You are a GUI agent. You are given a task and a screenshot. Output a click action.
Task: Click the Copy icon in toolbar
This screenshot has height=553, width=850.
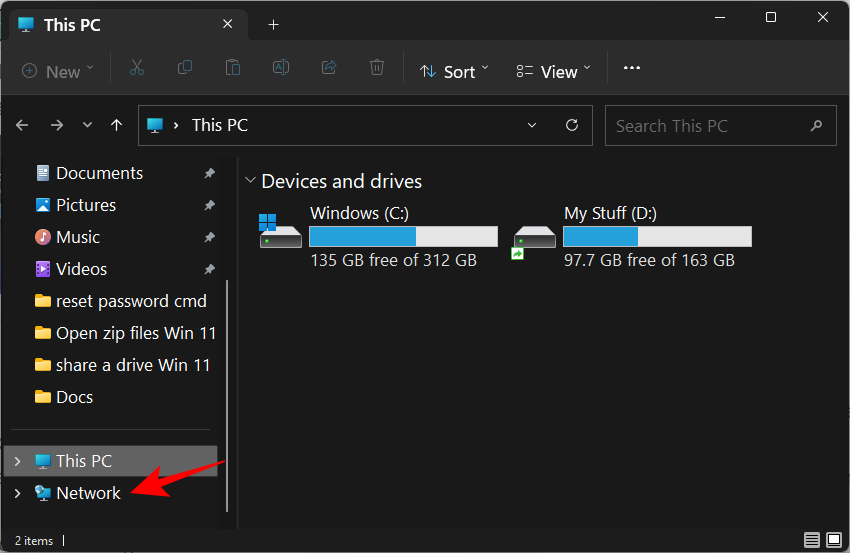[x=185, y=68]
